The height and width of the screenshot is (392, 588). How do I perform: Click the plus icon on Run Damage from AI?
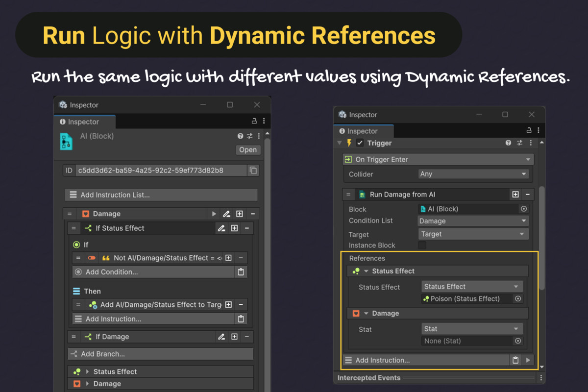coord(515,195)
